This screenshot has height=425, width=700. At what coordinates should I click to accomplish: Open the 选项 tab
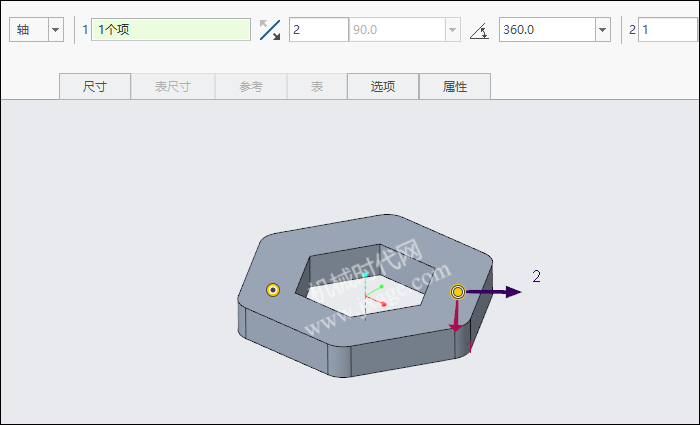(x=383, y=86)
